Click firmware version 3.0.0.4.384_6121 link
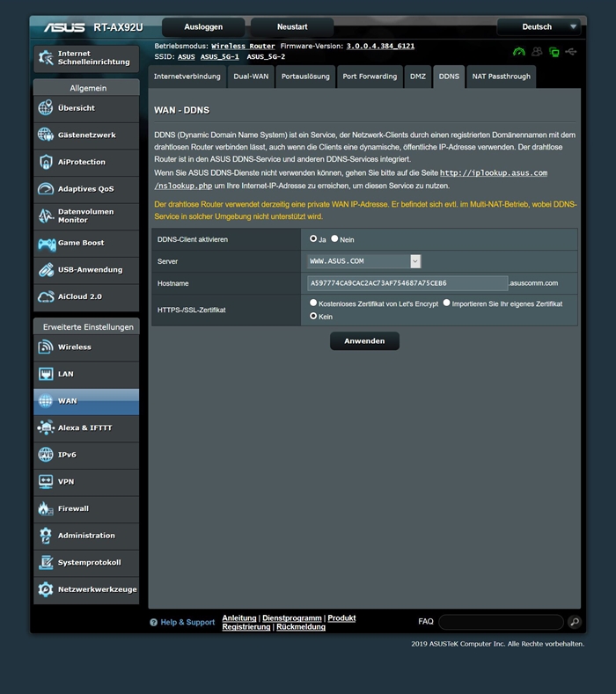Image resolution: width=616 pixels, height=694 pixels. tap(380, 46)
